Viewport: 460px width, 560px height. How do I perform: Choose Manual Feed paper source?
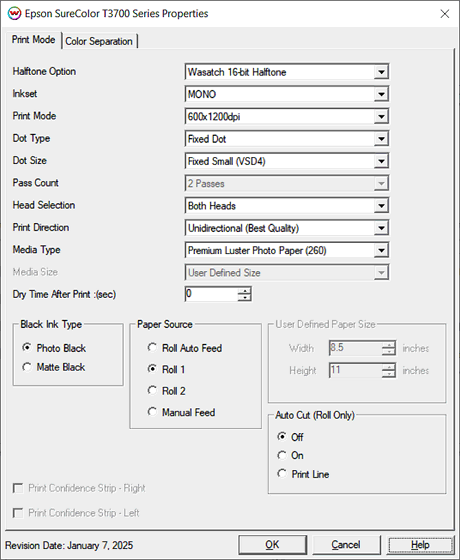(181, 412)
